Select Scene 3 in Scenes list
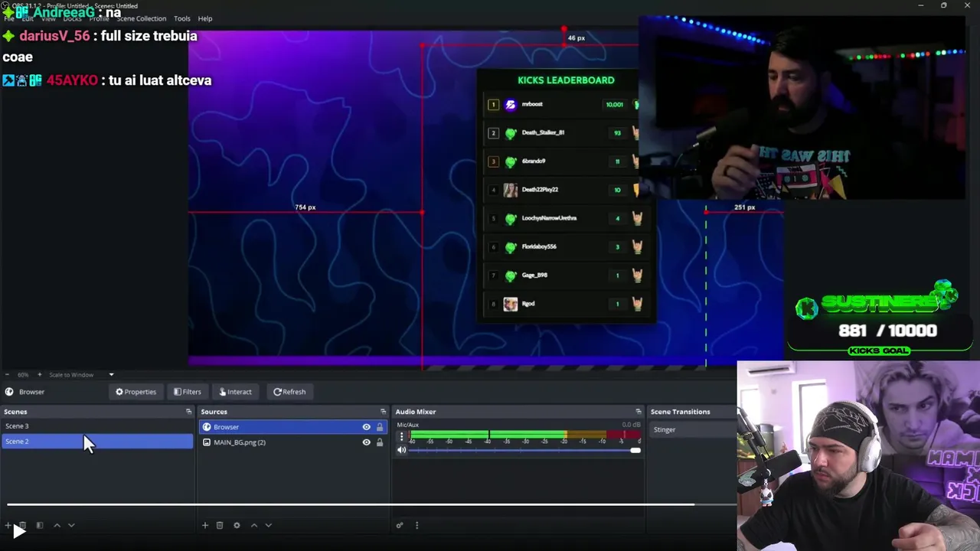Viewport: 980px width, 551px height. 97,426
